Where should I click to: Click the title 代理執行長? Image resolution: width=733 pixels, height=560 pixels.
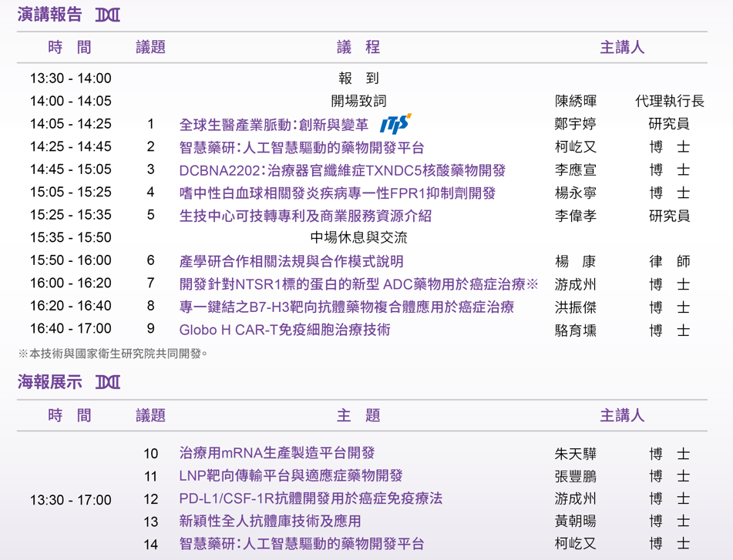670,101
